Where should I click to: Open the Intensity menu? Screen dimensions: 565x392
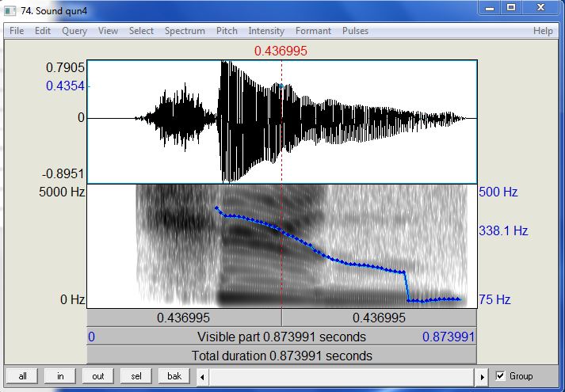pos(266,31)
